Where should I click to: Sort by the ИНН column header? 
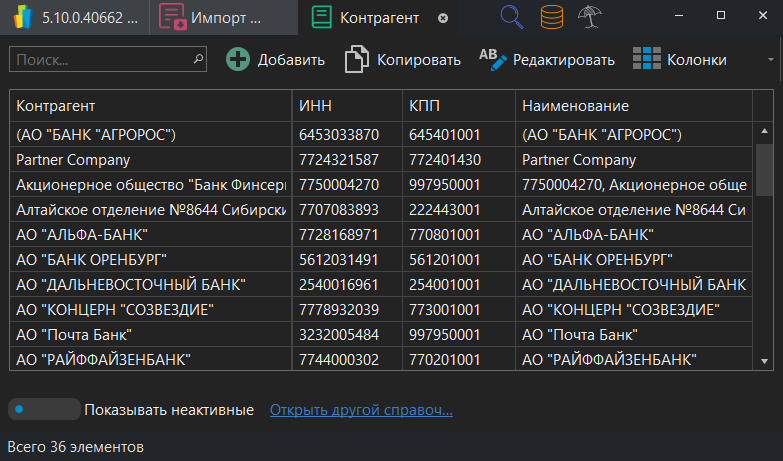click(346, 106)
